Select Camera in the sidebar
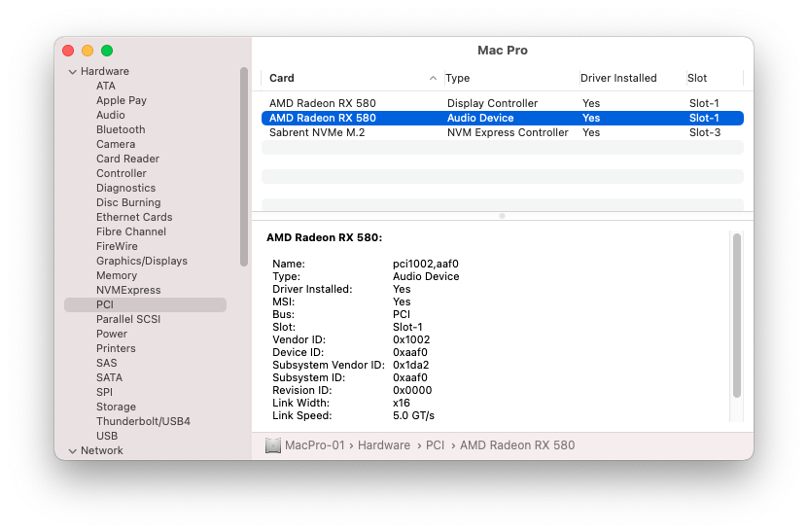808x532 pixels. 116,144
